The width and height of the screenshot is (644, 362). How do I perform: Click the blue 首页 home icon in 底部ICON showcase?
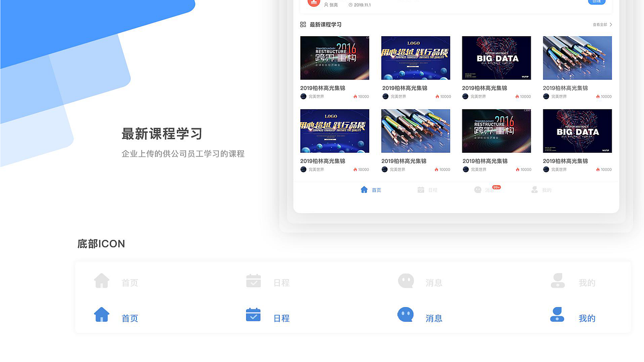[x=102, y=314]
